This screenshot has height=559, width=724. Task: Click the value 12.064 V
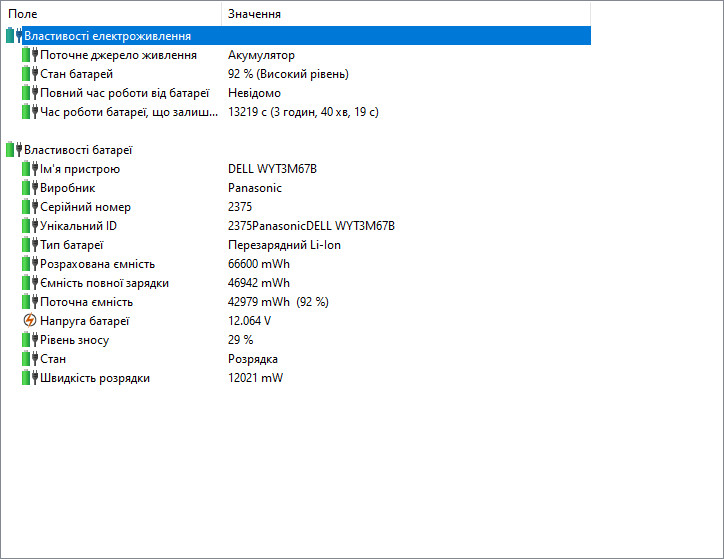(x=249, y=321)
